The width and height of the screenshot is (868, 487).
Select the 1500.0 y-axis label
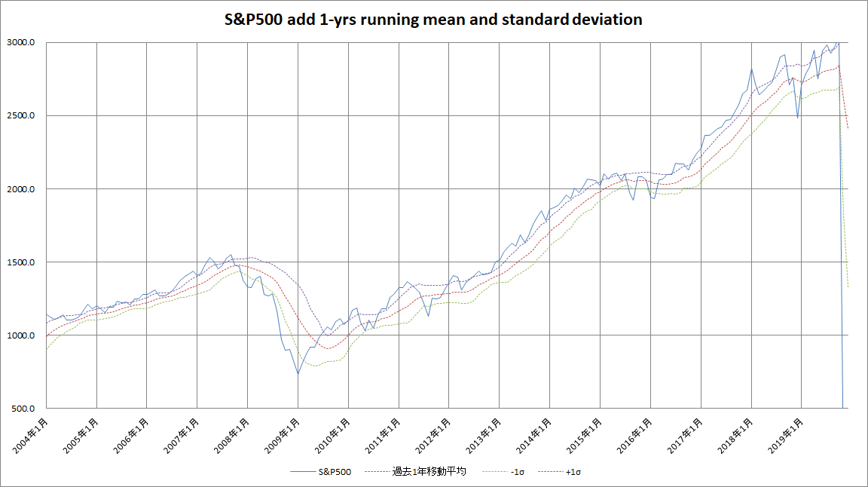(21, 262)
